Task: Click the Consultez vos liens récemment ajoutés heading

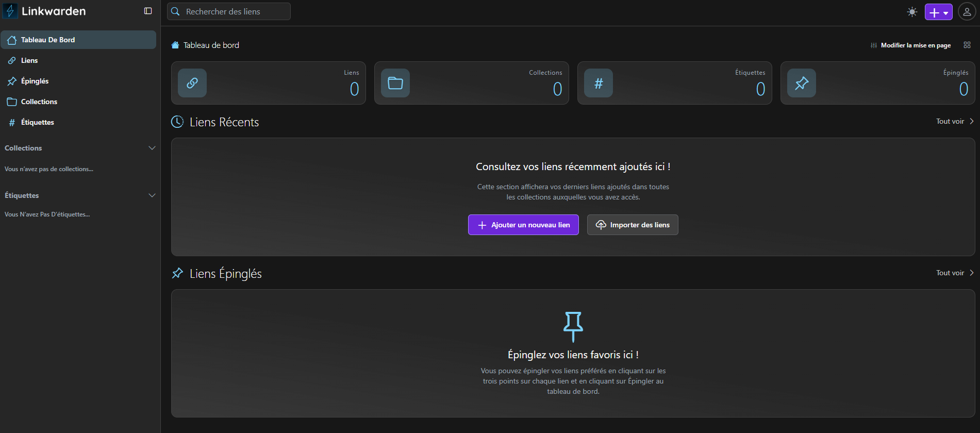Action: pyautogui.click(x=573, y=166)
